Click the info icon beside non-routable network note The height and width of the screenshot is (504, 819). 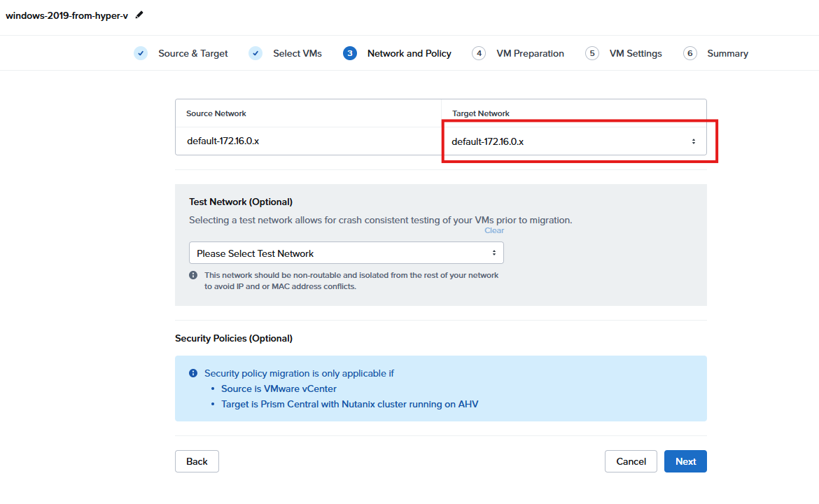[x=193, y=275]
